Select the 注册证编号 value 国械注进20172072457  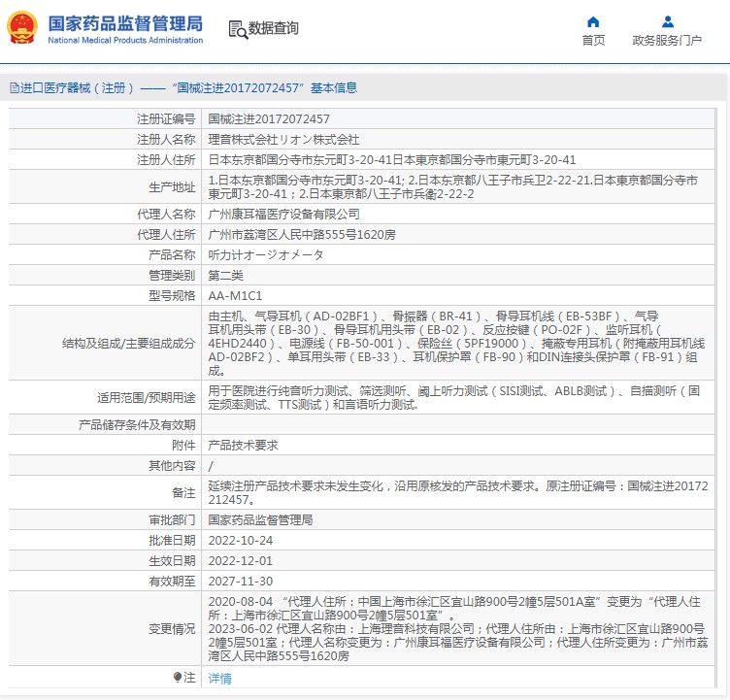pyautogui.click(x=262, y=118)
